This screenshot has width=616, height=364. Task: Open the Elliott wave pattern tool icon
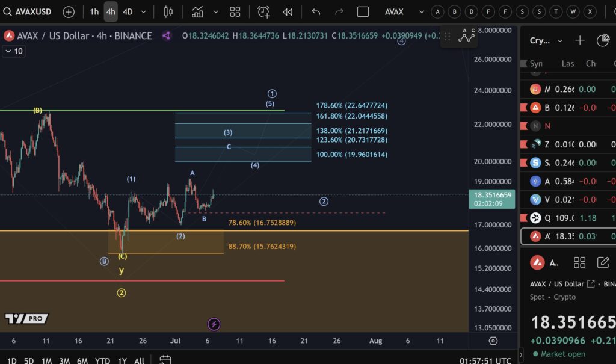(466, 35)
